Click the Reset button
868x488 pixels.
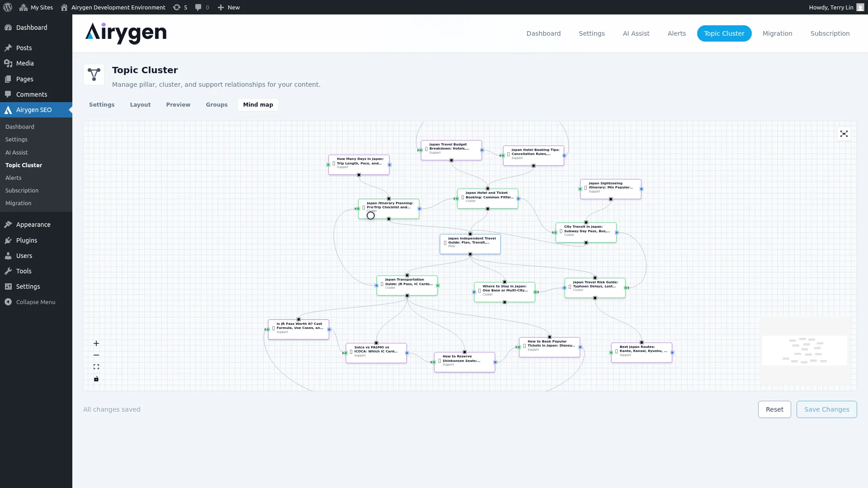tap(774, 409)
